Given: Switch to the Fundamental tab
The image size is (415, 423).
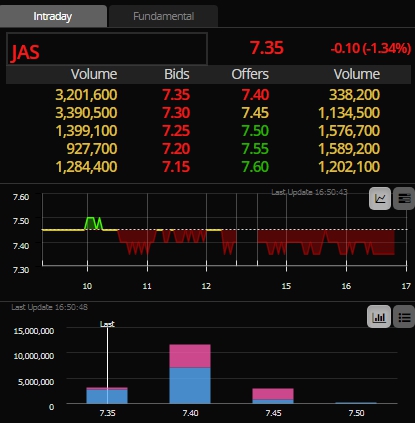Looking at the screenshot, I should tap(163, 16).
